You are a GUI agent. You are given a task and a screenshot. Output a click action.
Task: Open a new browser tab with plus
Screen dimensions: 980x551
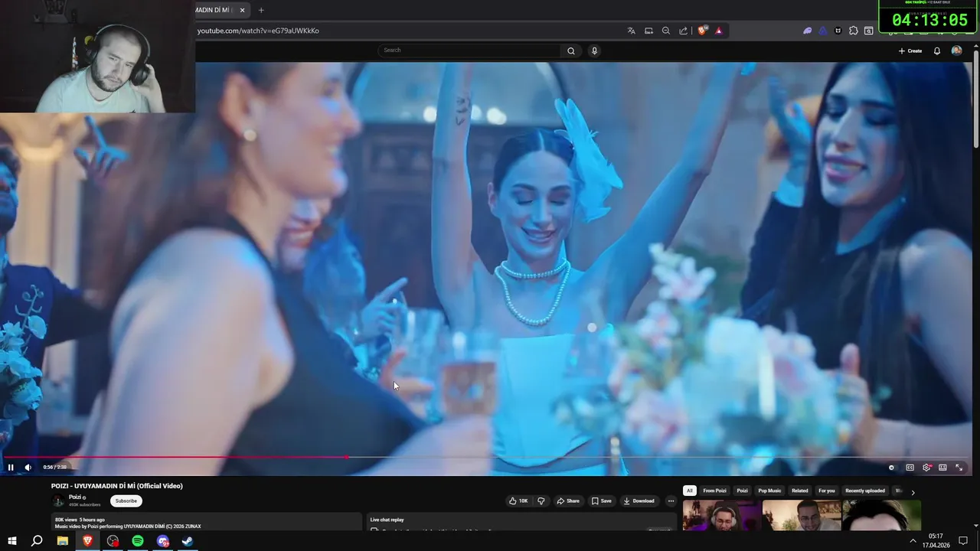pyautogui.click(x=261, y=10)
